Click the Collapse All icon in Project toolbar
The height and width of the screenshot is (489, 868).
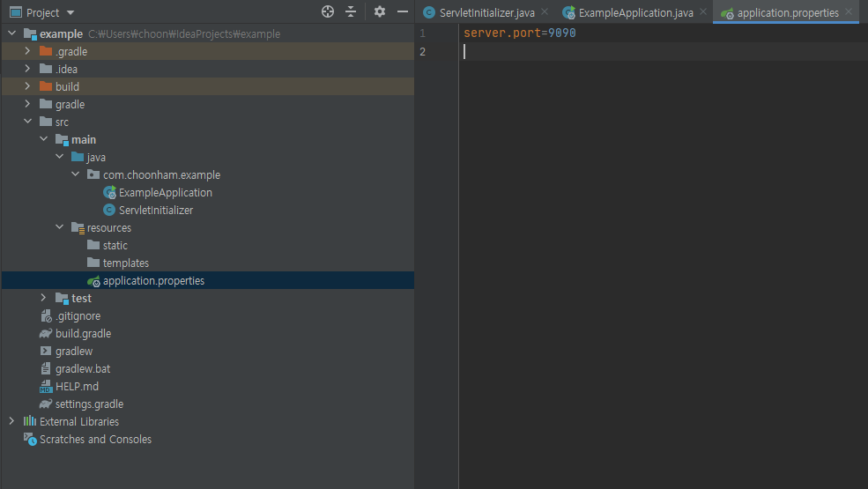351,11
